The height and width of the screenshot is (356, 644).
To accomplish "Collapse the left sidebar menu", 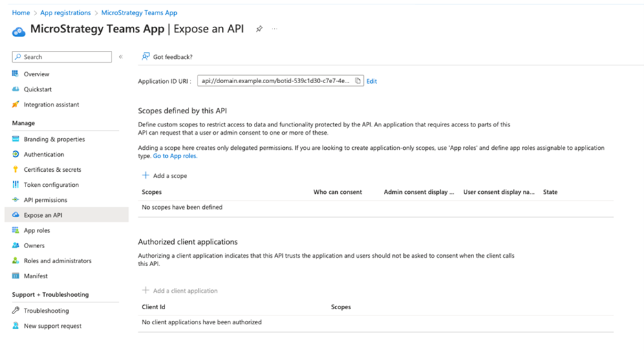I will (x=121, y=57).
